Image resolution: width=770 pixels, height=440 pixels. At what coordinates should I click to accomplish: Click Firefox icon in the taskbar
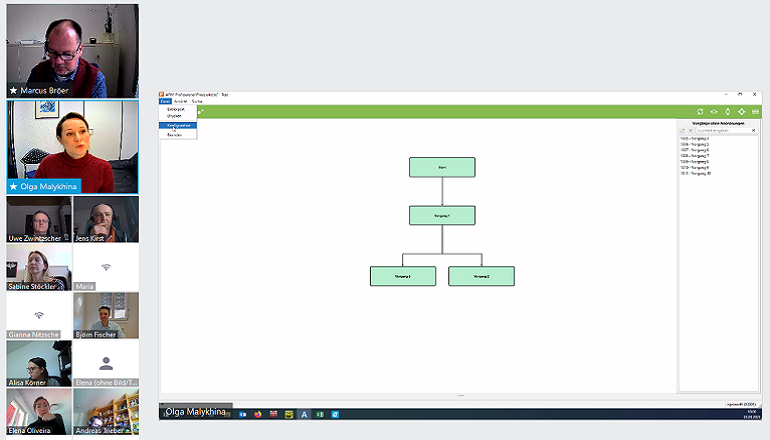(258, 413)
